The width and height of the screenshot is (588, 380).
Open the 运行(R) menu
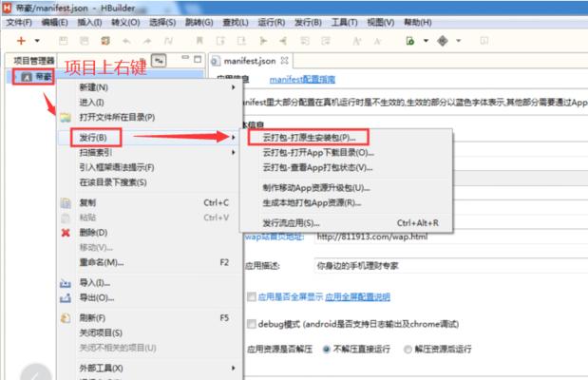pyautogui.click(x=271, y=23)
